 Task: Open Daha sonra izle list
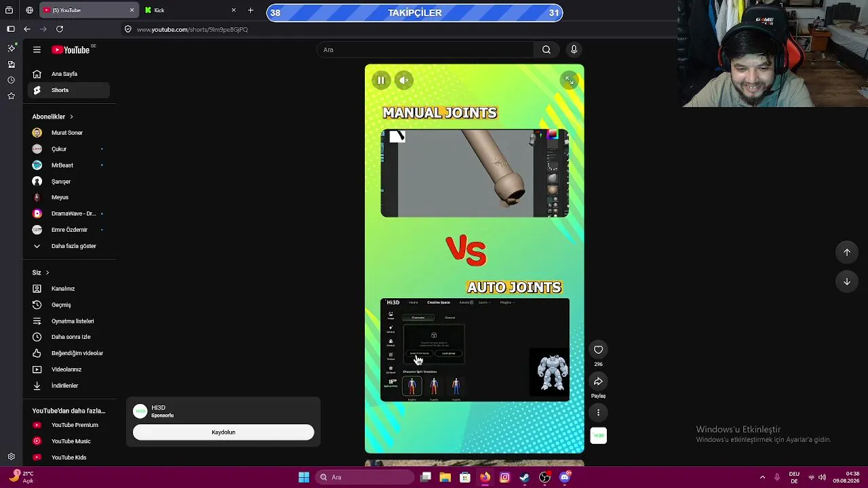point(68,337)
